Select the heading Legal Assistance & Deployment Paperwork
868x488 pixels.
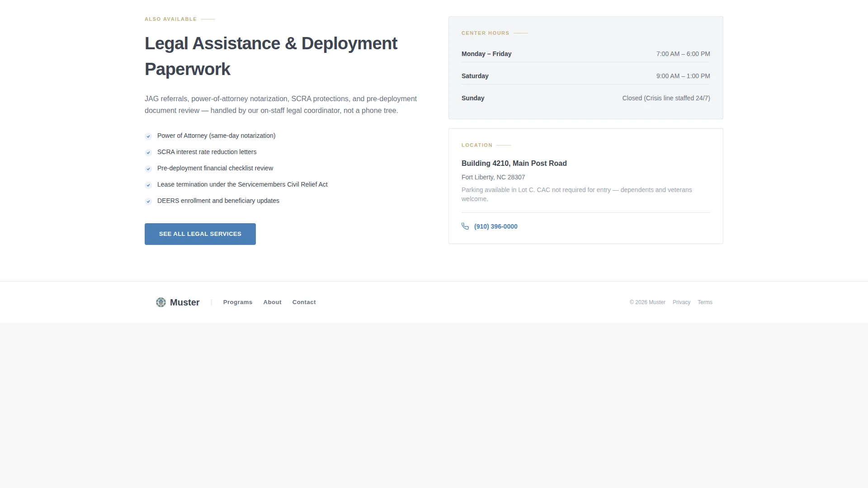(271, 56)
